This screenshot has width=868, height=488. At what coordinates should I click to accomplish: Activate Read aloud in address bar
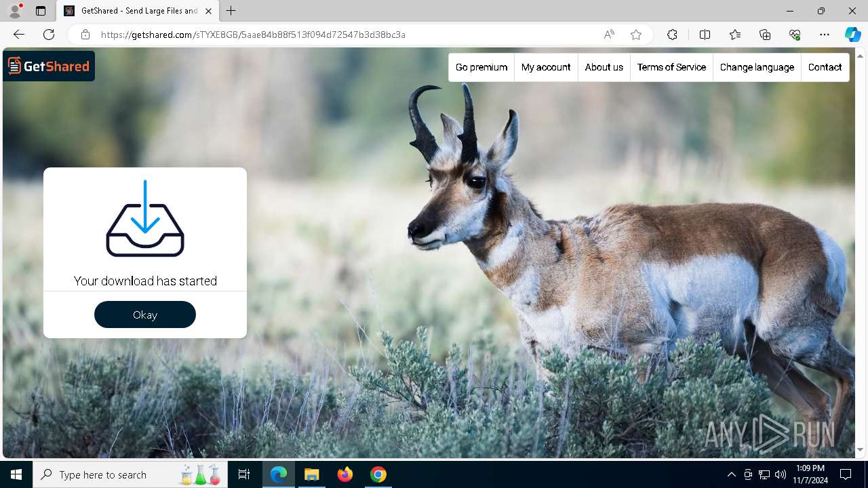click(609, 35)
